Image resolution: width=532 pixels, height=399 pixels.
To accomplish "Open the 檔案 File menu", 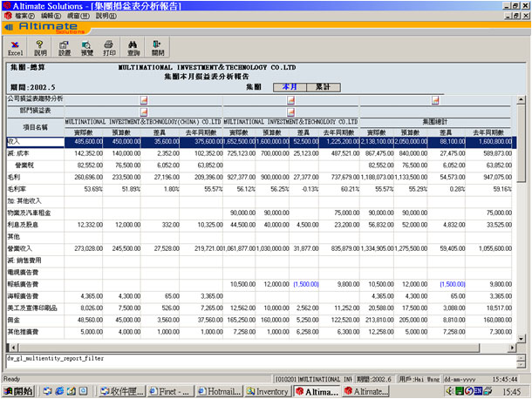I will 25,16.
